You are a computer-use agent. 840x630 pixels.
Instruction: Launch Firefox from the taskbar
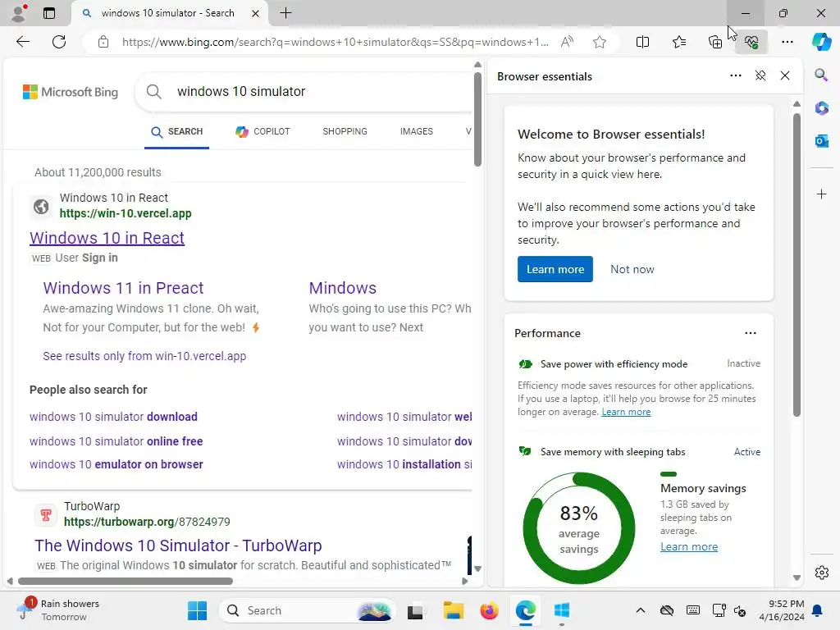489,610
